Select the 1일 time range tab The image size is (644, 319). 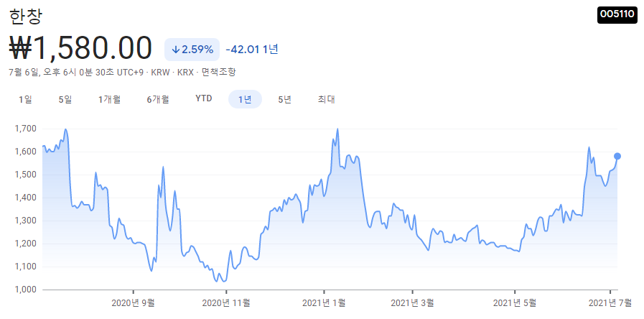[25, 99]
